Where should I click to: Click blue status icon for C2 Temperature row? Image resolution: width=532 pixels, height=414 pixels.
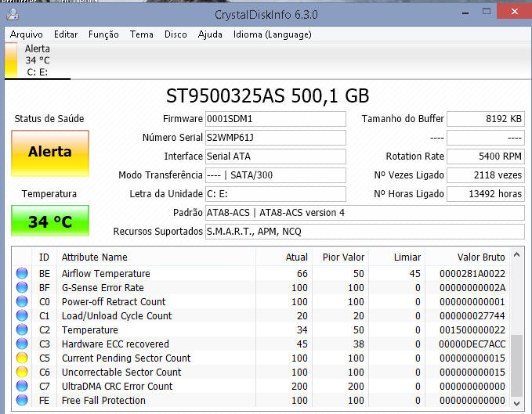22,329
